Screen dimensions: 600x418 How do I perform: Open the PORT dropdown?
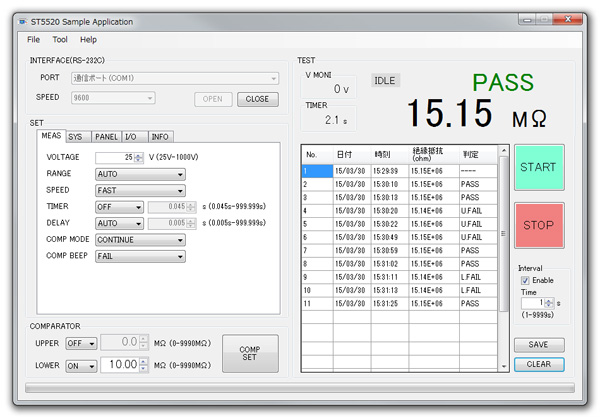point(175,78)
